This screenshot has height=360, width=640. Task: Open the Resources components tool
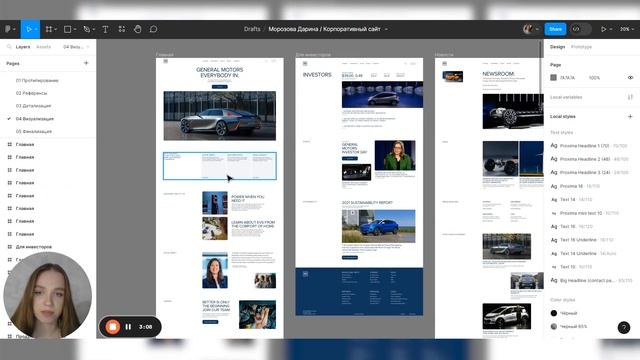pyautogui.click(x=122, y=29)
